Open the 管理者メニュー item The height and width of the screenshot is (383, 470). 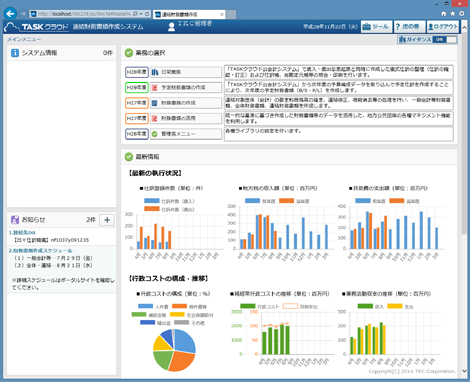(x=186, y=134)
